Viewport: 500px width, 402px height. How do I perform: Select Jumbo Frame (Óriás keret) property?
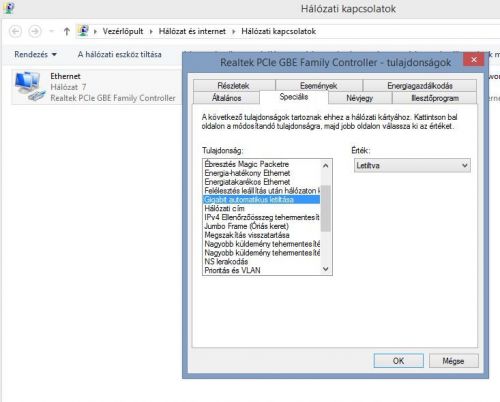click(x=262, y=226)
